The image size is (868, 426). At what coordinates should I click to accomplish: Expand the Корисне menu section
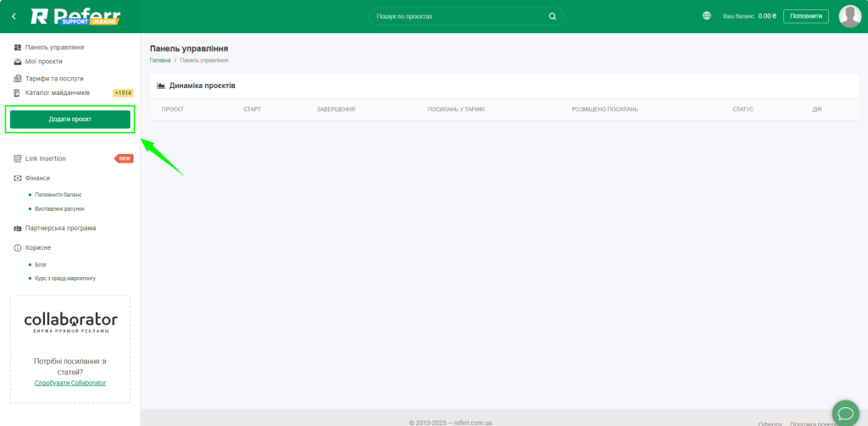click(x=38, y=247)
